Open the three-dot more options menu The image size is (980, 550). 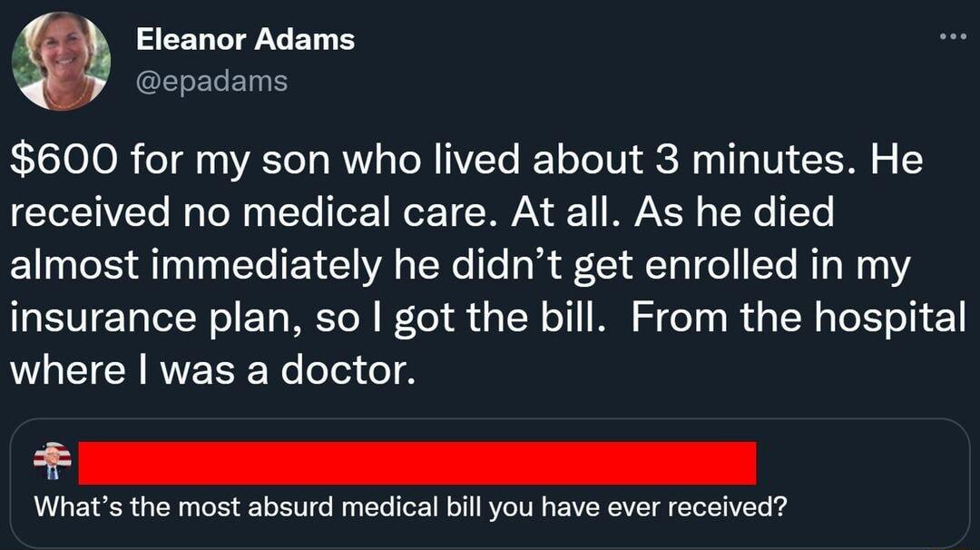pyautogui.click(x=952, y=34)
